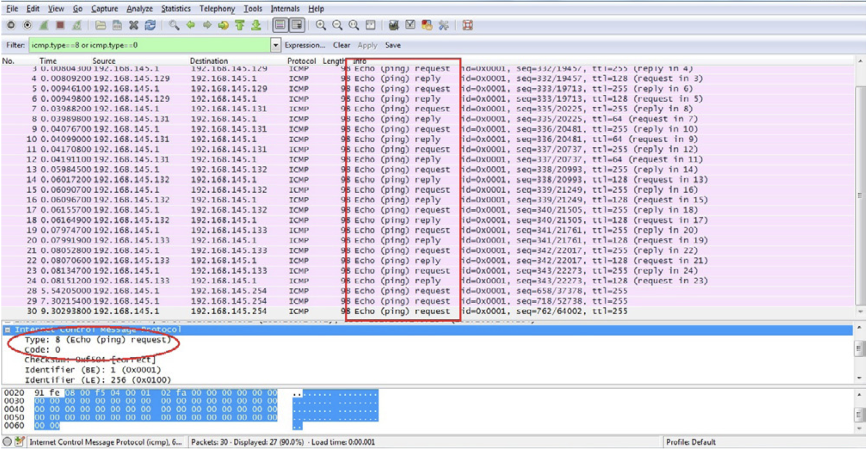Collapse the Internet Control Message Protocol tree
Image resolution: width=868 pixels, height=449 pixels.
point(7,330)
